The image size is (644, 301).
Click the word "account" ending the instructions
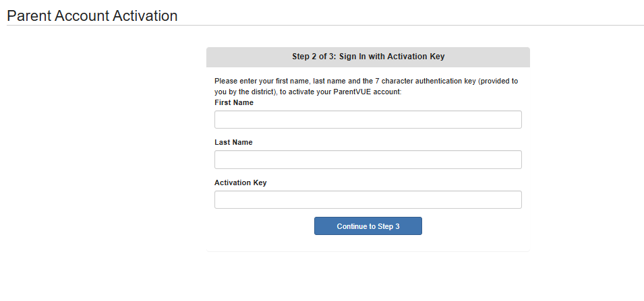coord(386,92)
